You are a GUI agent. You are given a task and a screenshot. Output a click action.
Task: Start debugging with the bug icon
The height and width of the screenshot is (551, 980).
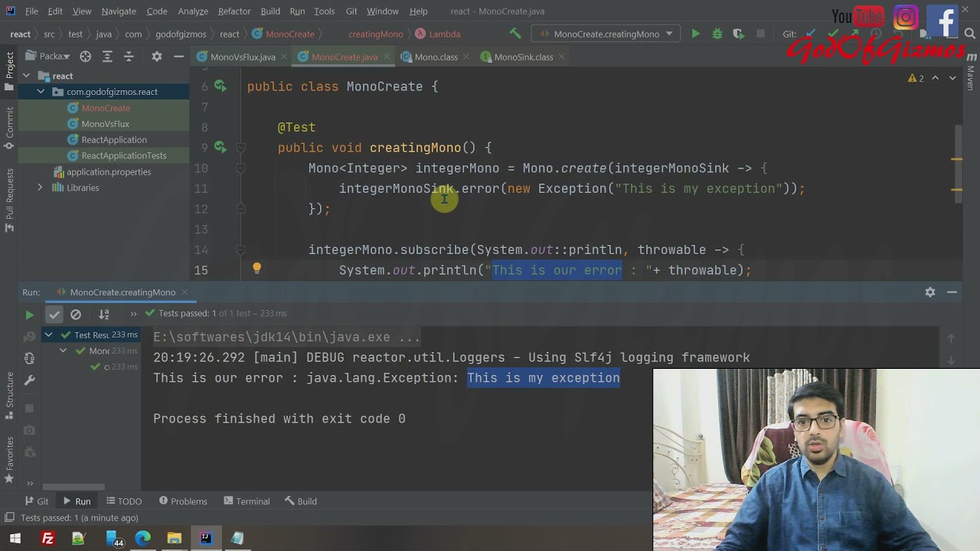717,34
